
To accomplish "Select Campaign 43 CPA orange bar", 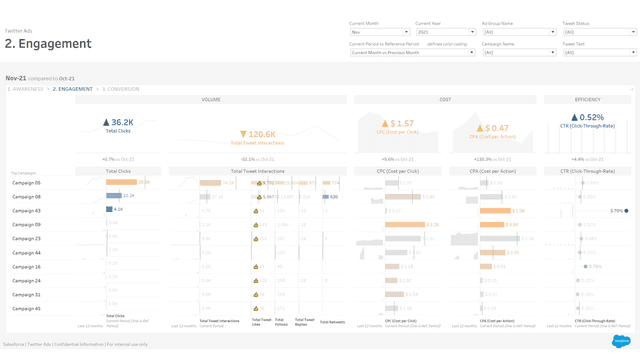I will (x=495, y=211).
